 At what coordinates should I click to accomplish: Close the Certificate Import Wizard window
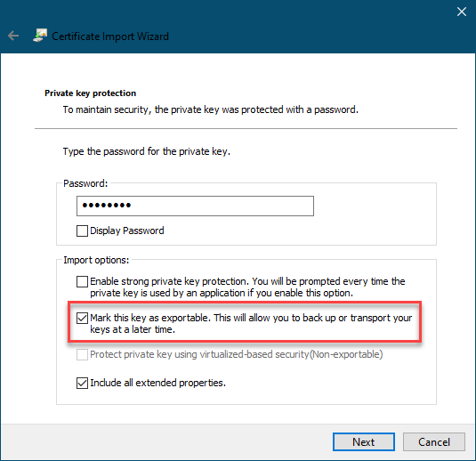[462, 12]
